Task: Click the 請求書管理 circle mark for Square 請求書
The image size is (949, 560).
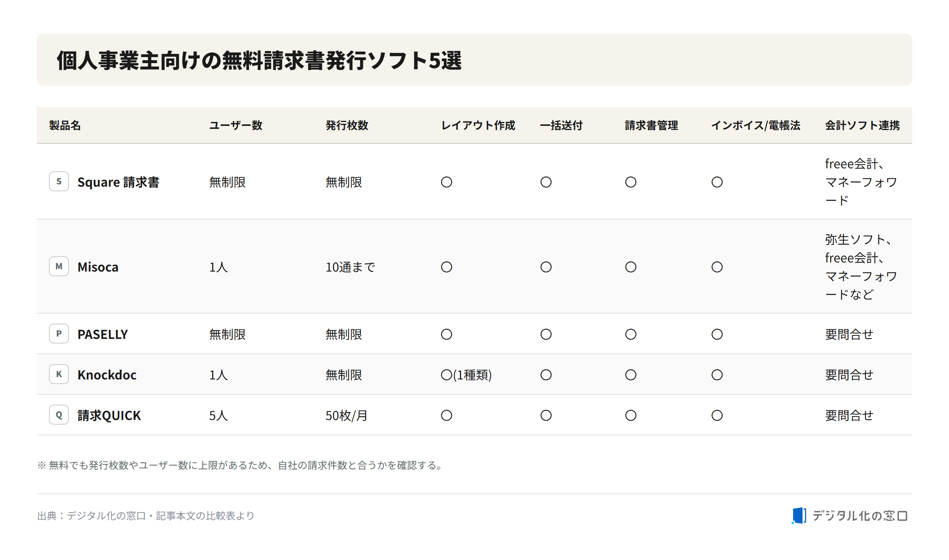Action: tap(631, 182)
